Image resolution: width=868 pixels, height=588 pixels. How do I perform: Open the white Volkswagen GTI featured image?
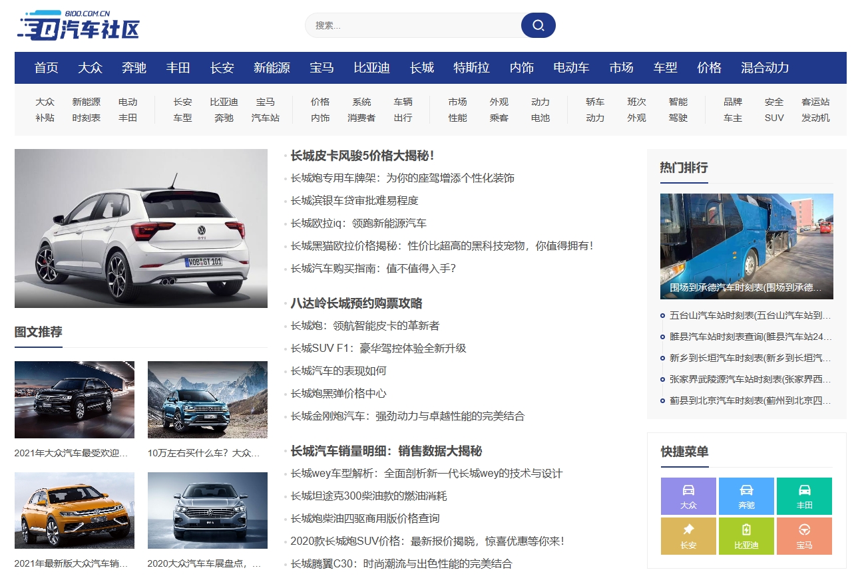[x=141, y=228]
